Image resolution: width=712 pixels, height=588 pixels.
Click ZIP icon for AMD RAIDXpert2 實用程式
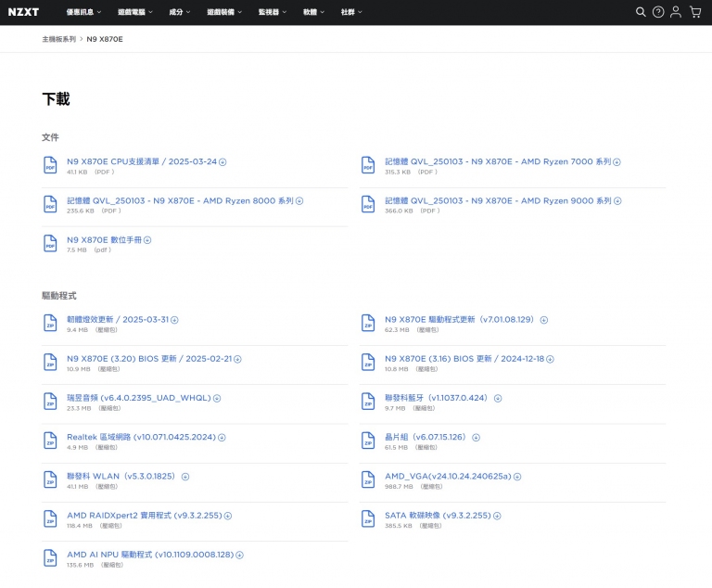click(50, 518)
